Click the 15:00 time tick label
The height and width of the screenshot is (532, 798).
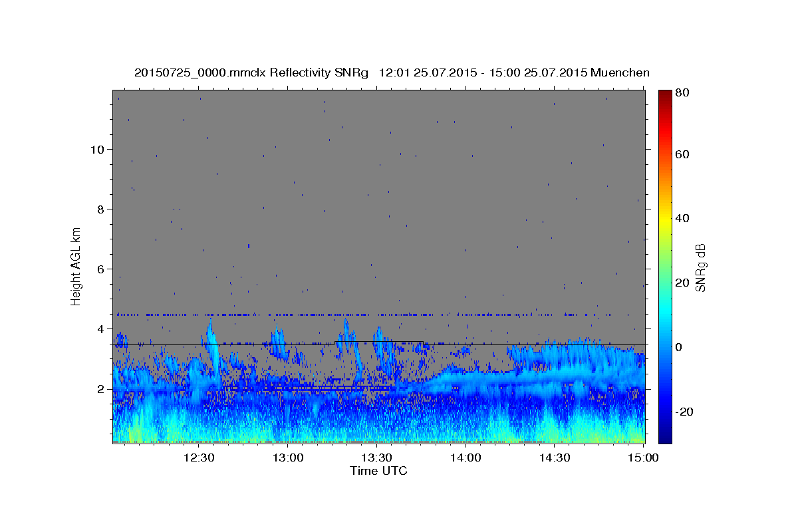(643, 458)
